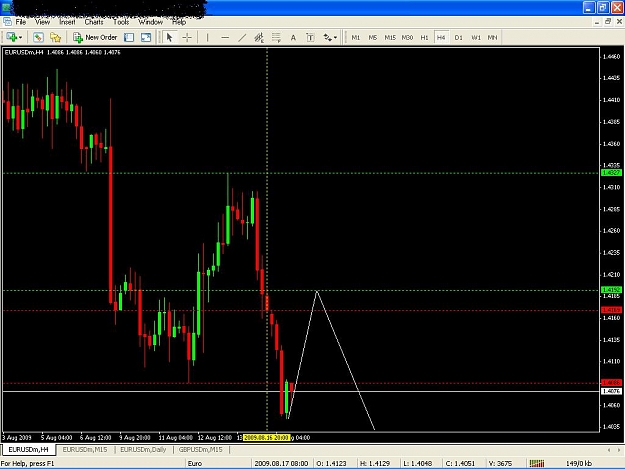625x469 pixels.
Task: Click the connection status bars icon
Action: (x=537, y=463)
